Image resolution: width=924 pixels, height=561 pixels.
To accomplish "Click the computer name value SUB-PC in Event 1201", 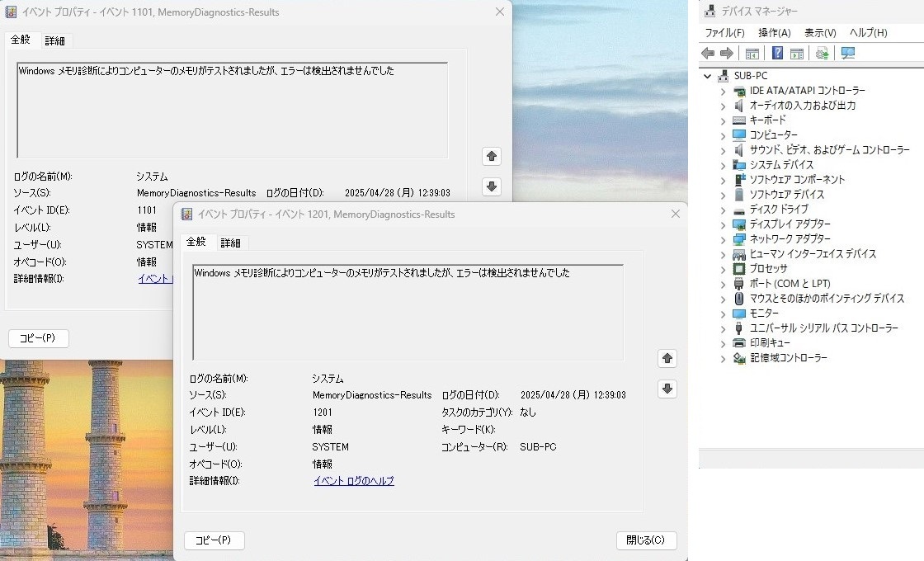I will click(538, 447).
